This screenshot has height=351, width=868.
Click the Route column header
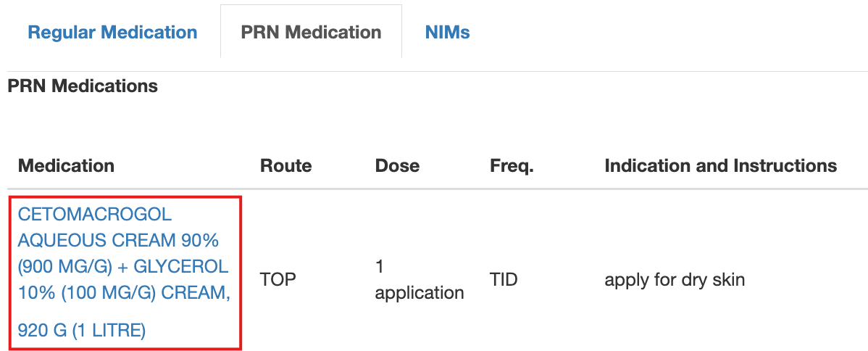pos(285,165)
